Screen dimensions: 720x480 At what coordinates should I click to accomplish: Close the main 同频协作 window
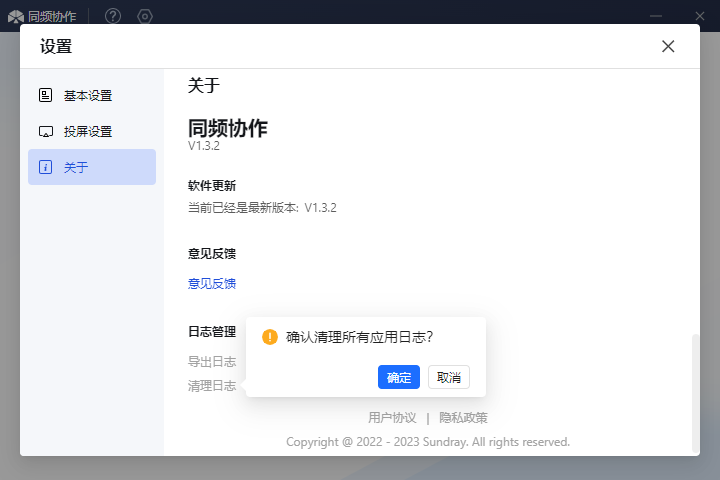click(x=699, y=17)
